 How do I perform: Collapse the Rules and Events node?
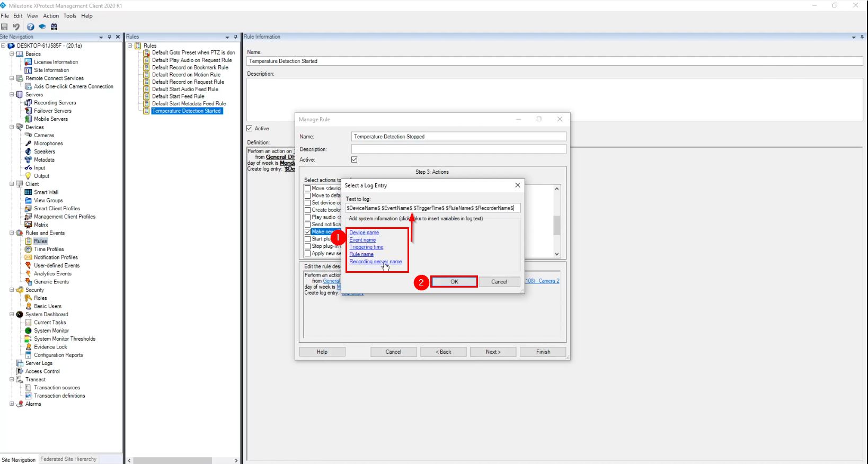(12, 233)
